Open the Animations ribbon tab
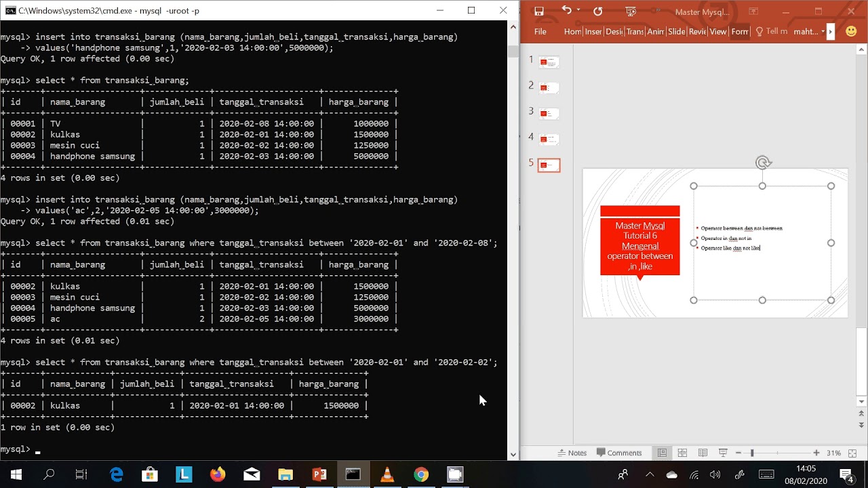Screen dimensions: 868x488 click(x=656, y=32)
